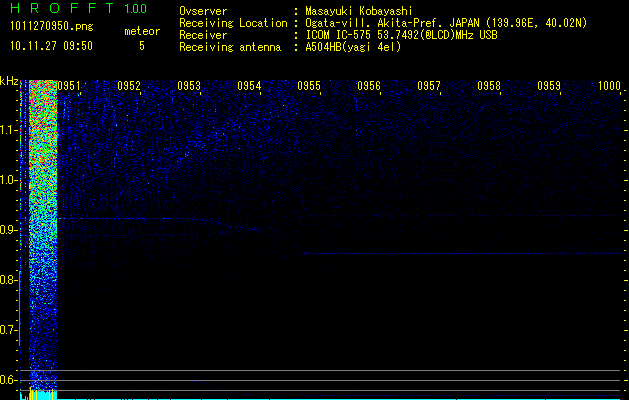The height and width of the screenshot is (400, 629).
Task: Click receiver text ICOM IC-575 53.7492 MHz USB
Action: pyautogui.click(x=402, y=35)
